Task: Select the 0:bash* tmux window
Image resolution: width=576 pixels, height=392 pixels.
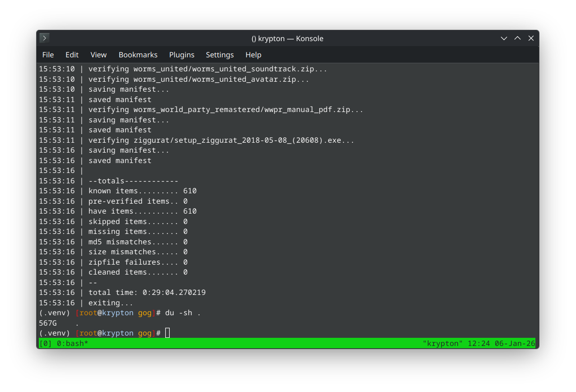Action: [72, 343]
